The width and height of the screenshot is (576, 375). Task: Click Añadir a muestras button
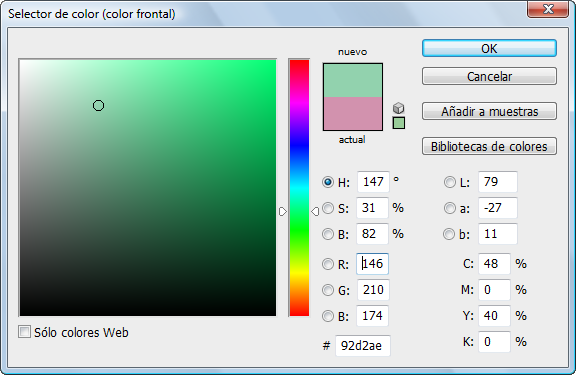(489, 111)
